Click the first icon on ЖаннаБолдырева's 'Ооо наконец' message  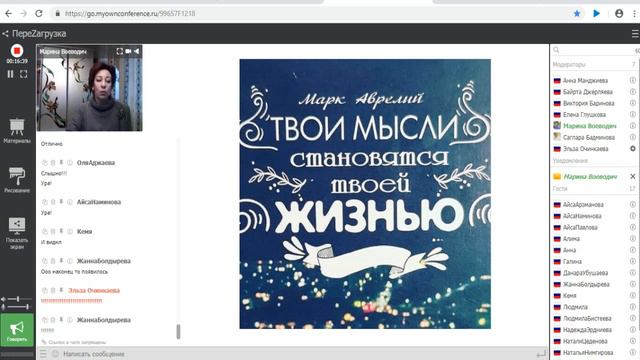pos(45,261)
